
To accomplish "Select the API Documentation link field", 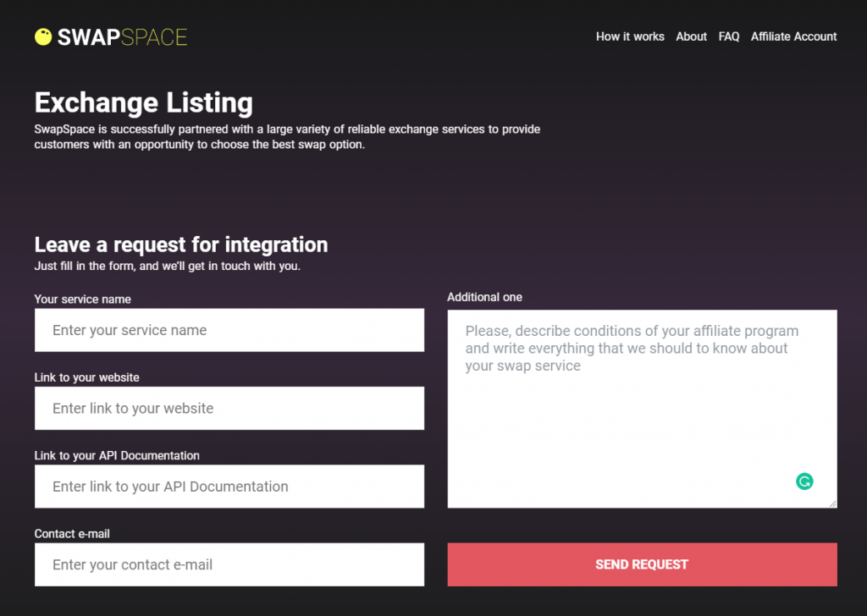I will pyautogui.click(x=229, y=487).
